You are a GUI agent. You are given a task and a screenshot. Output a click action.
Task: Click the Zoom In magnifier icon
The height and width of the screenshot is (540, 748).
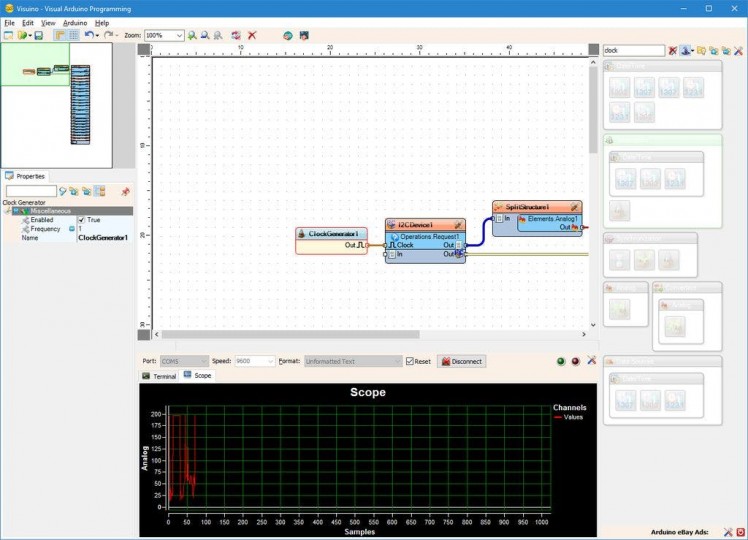[192, 35]
